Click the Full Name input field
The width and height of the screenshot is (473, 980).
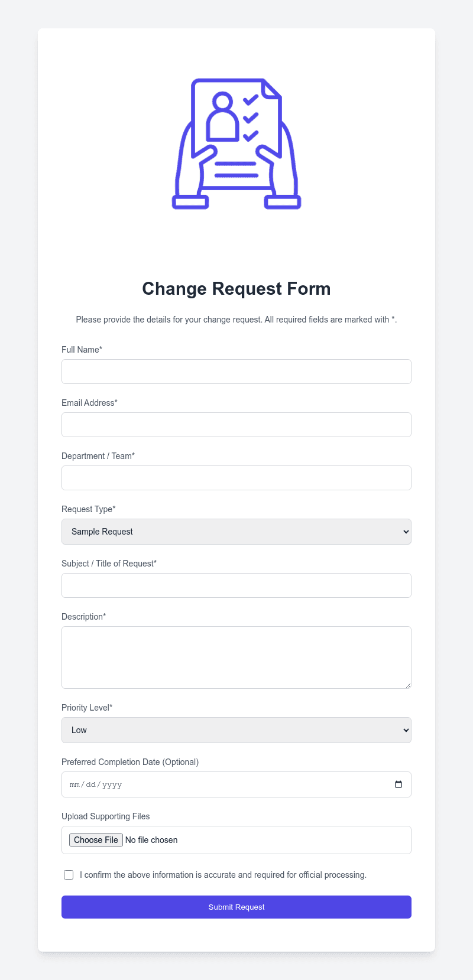(237, 371)
